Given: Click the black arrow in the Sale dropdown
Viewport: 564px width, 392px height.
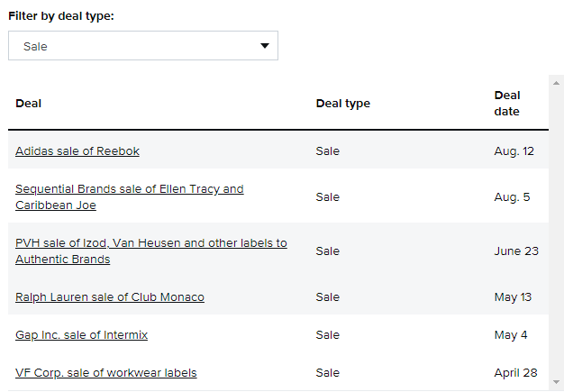Looking at the screenshot, I should coord(265,46).
